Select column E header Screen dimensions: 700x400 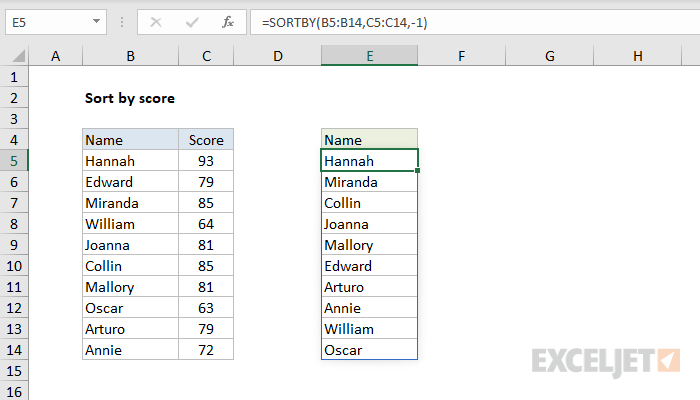(x=369, y=58)
